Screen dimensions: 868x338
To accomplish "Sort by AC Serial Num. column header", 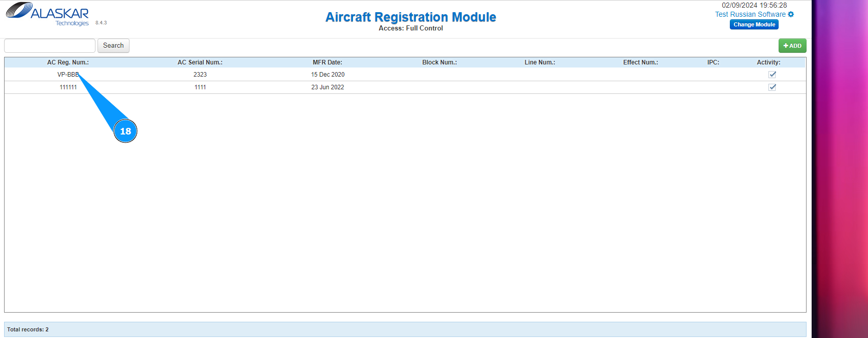I will [200, 62].
